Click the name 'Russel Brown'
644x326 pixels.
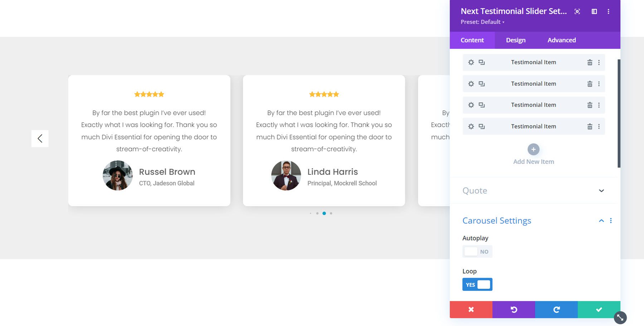click(x=167, y=172)
